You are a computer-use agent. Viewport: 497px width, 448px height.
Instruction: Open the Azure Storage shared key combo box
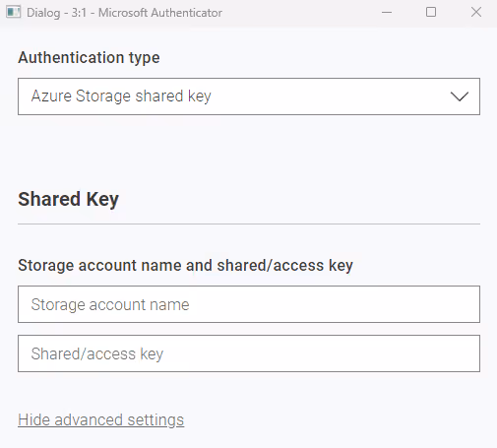(249, 96)
